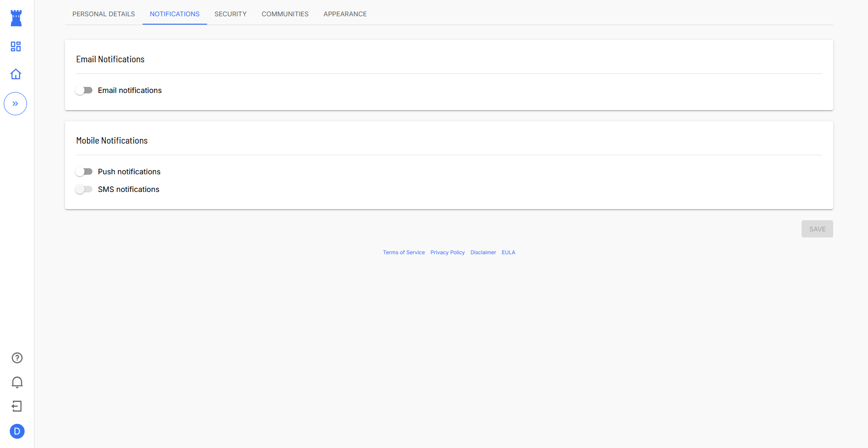This screenshot has height=448, width=868.
Task: Open the user avatar D
Action: 17,431
